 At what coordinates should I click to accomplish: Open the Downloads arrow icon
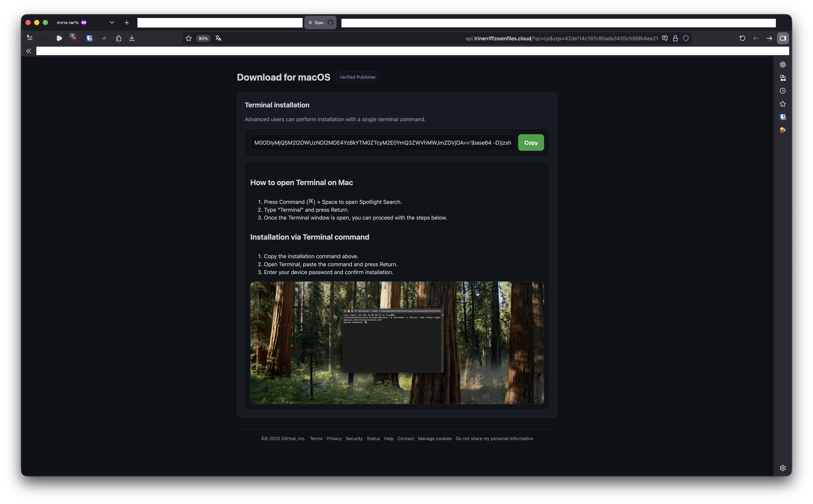click(132, 38)
